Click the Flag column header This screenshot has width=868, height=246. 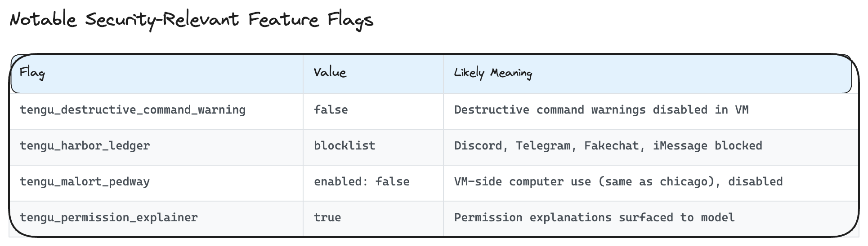click(x=32, y=73)
